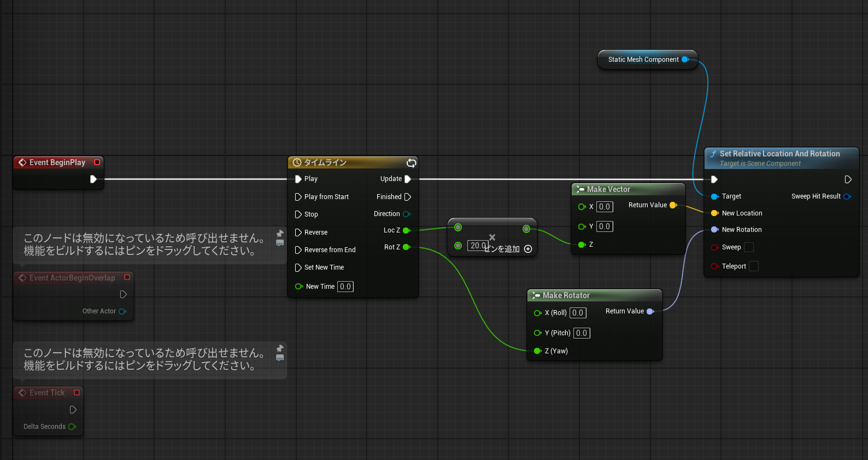The height and width of the screenshot is (460, 868).
Task: Click pin icon on ActorBeginOverlap comment bubble
Action: (280, 234)
